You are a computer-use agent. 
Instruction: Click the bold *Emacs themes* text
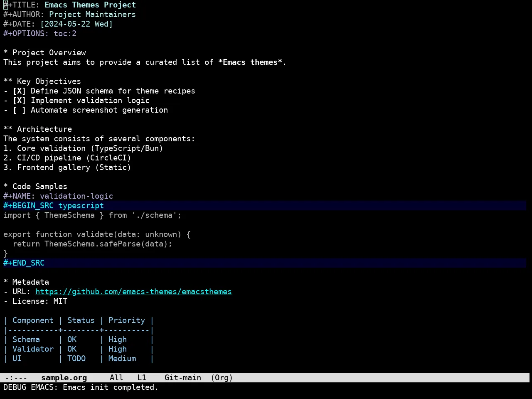250,62
